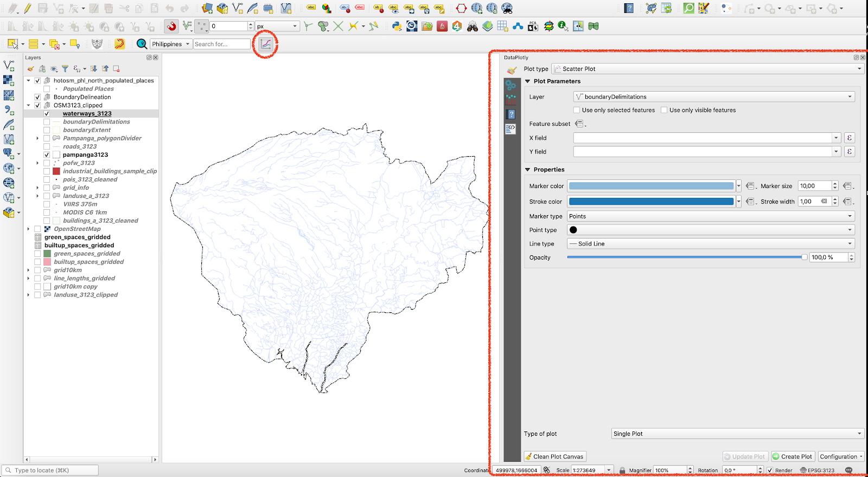Viewport: 868px width, 477px height.
Task: Click the plot settings gears icon in DataPlotly
Action: 510,85
